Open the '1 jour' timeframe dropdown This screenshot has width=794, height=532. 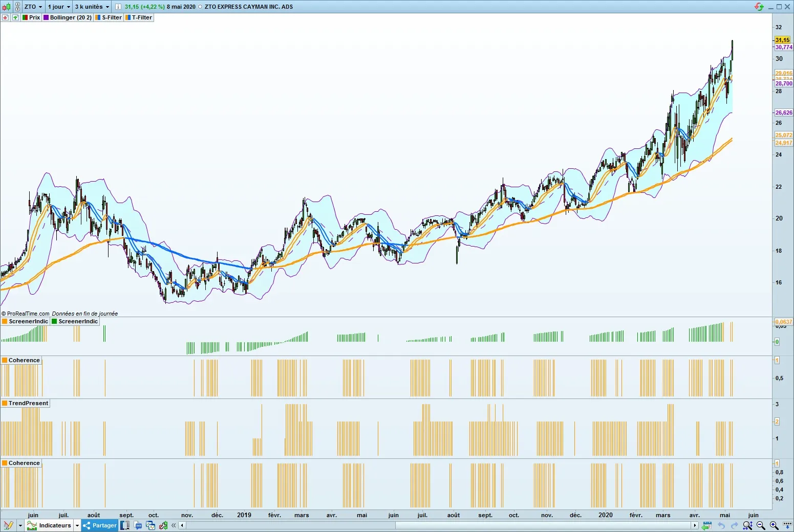coord(59,7)
